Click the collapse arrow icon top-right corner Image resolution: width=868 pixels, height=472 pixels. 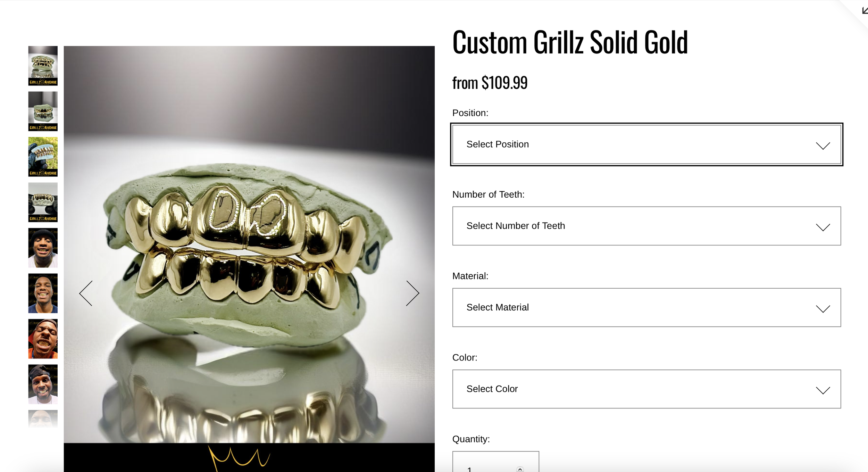(x=865, y=10)
